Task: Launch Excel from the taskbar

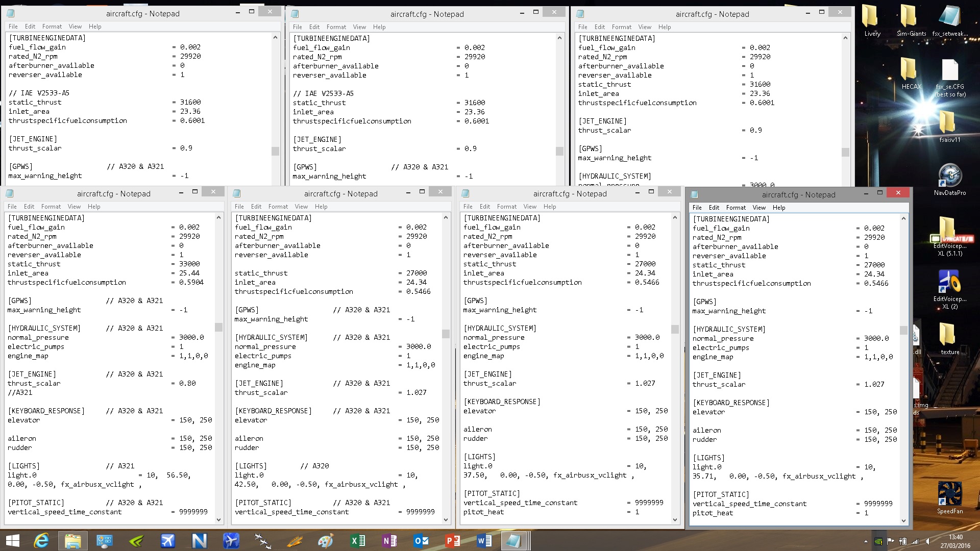Action: coord(358,541)
